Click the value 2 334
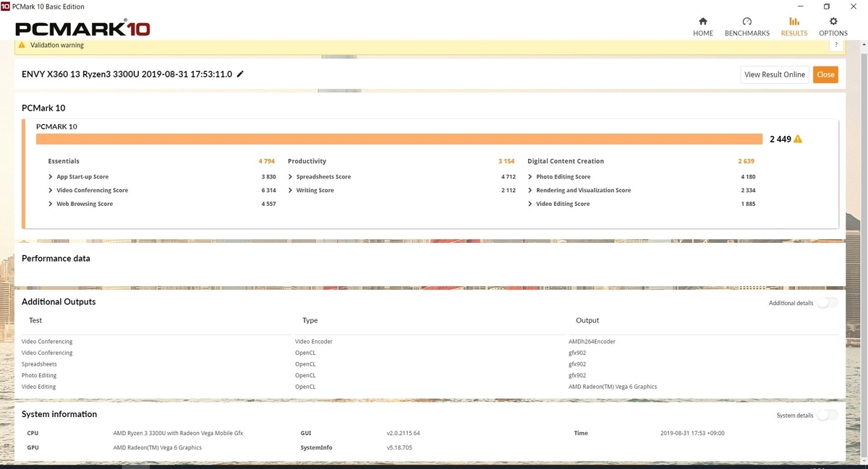This screenshot has width=868, height=469. [x=748, y=191]
